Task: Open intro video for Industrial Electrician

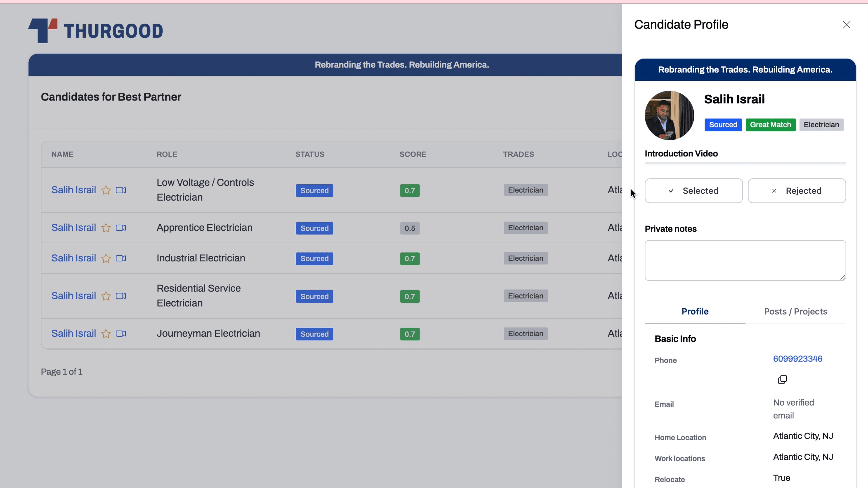Action: click(121, 258)
